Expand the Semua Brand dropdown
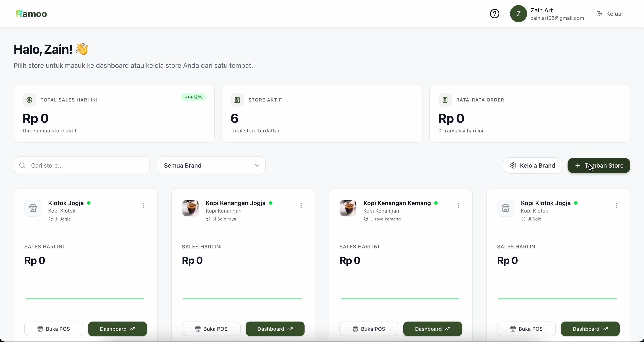 [211, 165]
